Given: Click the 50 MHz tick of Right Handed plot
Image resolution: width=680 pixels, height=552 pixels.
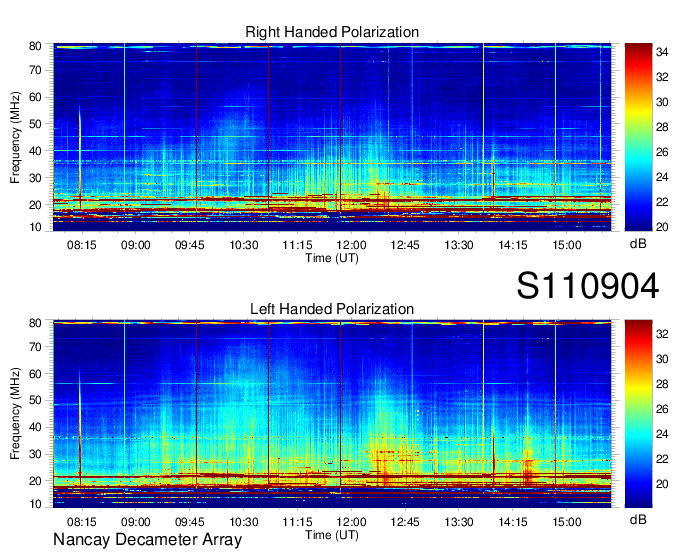Looking at the screenshot, I should point(35,124).
